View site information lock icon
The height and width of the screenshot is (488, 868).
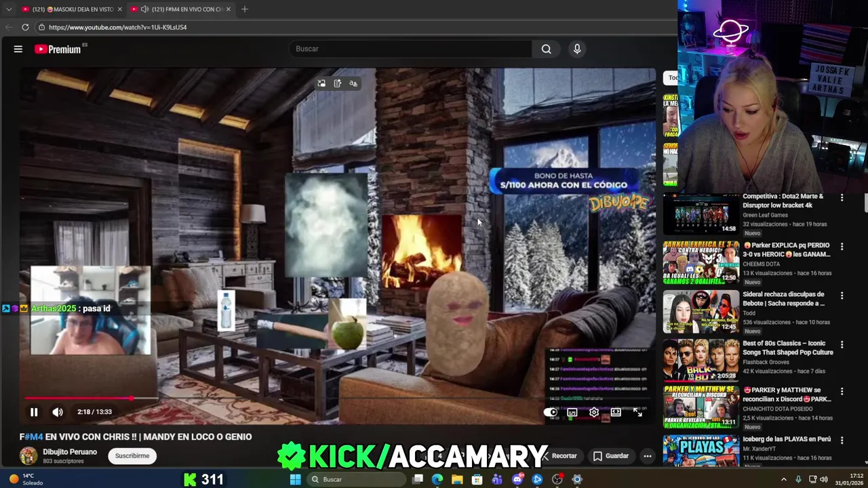click(41, 27)
